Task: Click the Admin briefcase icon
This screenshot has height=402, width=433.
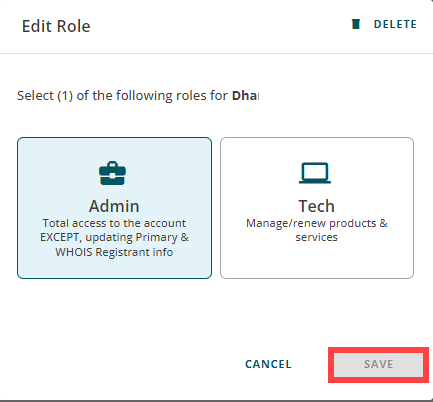Action: [x=113, y=173]
